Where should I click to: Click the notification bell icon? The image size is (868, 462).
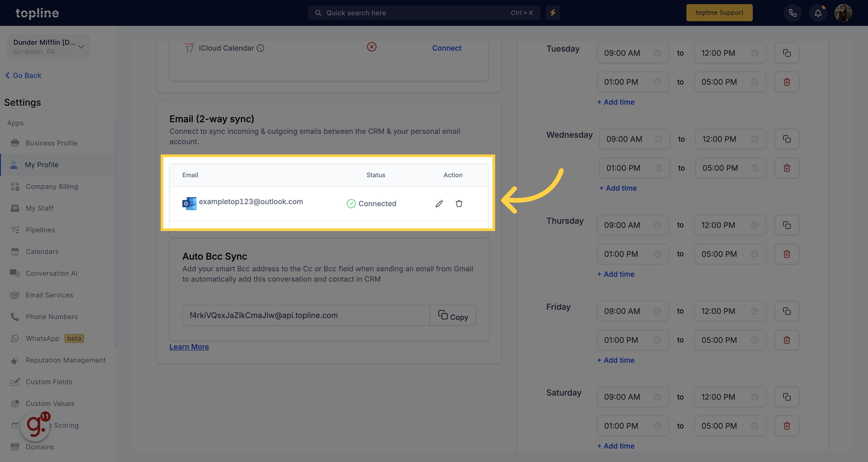tap(816, 13)
